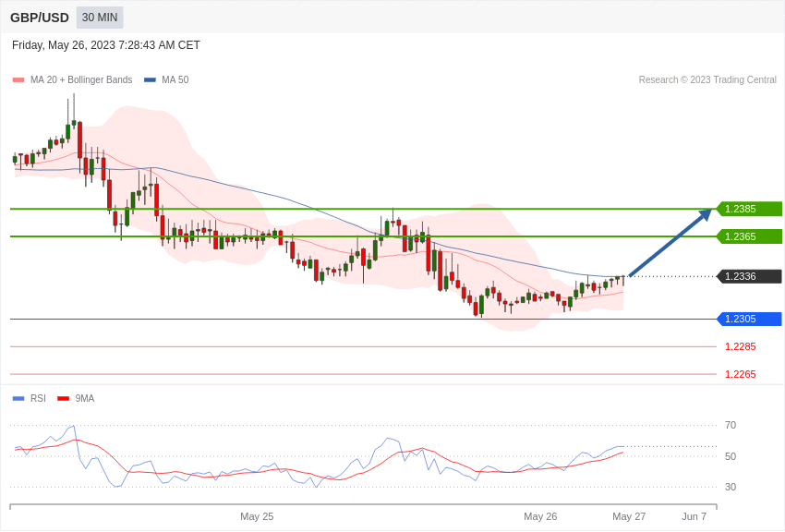This screenshot has width=785, height=532.
Task: Click the 1.2385 green resistance price tag
Action: pyautogui.click(x=749, y=209)
